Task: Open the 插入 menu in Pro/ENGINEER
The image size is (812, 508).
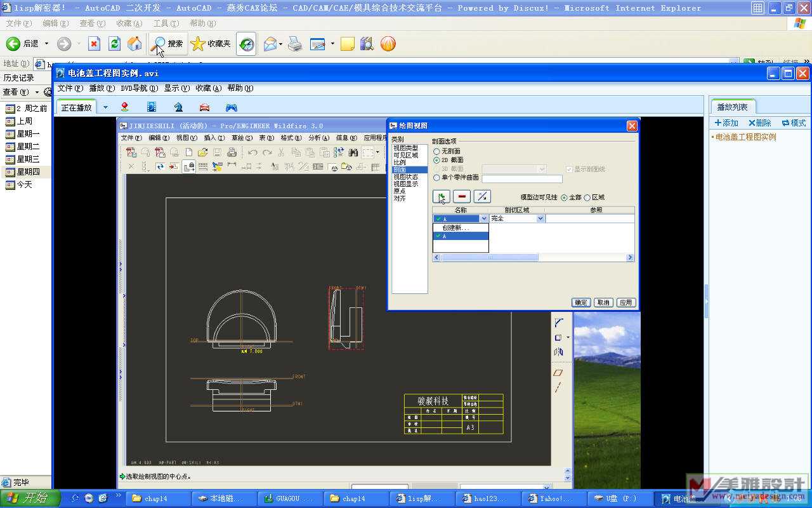Action: point(214,138)
